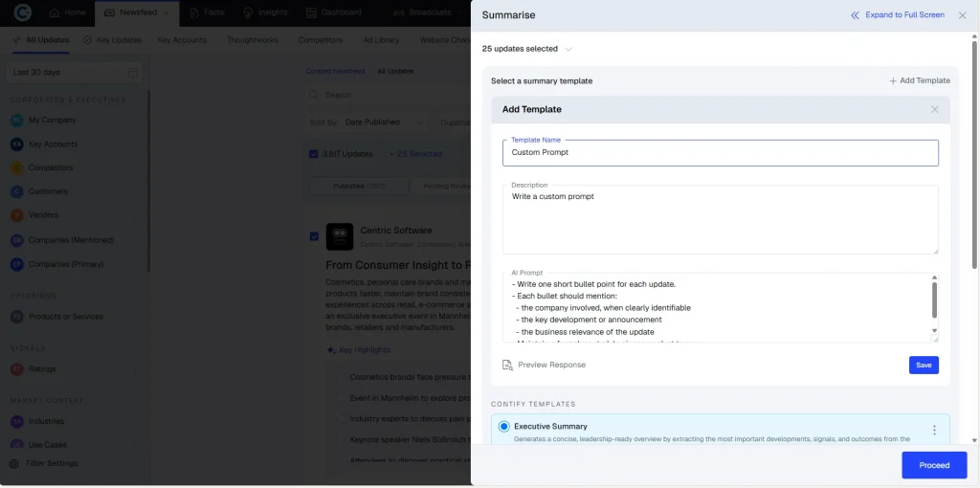
Task: Uncheck the Centric Software update checkbox
Action: [314, 236]
